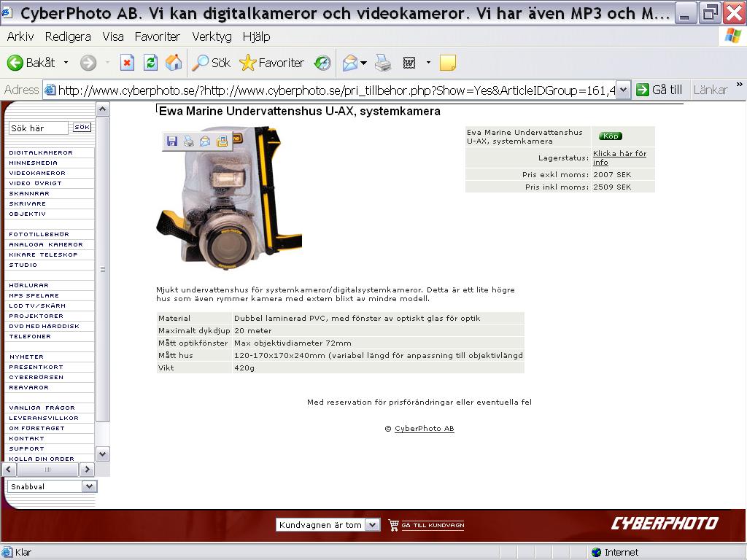Screen dimensions: 747x560
Task: Click the sidebar scroll down arrow
Action: [102, 454]
